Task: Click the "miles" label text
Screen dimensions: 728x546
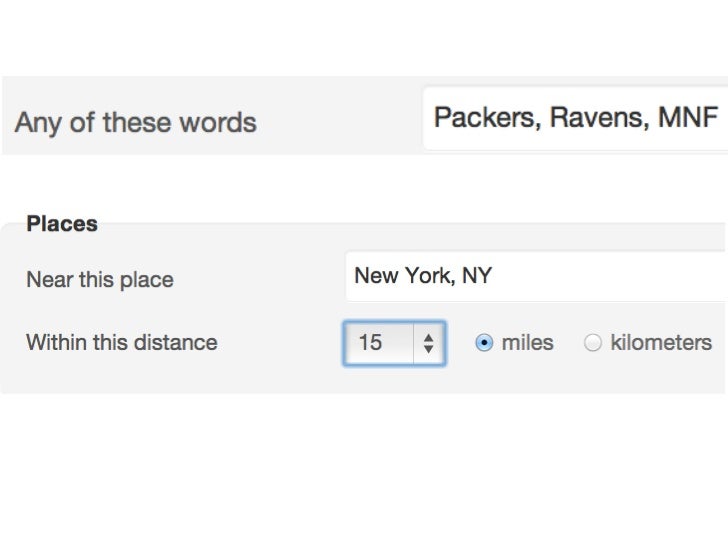Action: 527,343
